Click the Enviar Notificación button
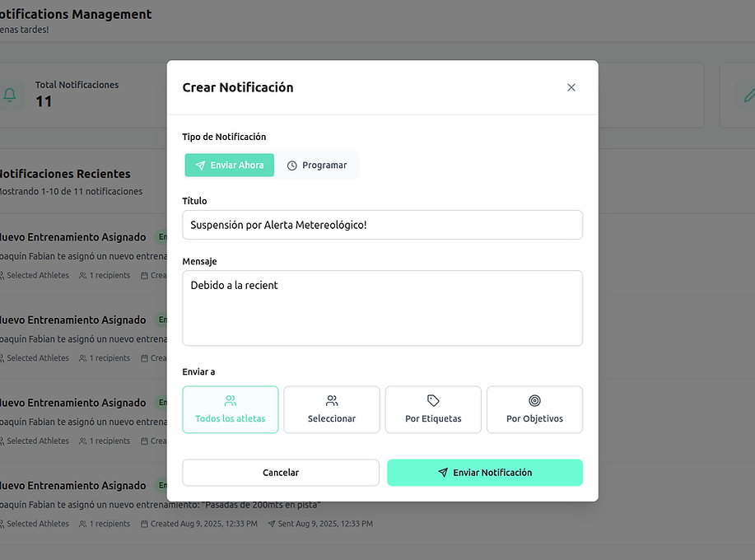 coord(485,473)
